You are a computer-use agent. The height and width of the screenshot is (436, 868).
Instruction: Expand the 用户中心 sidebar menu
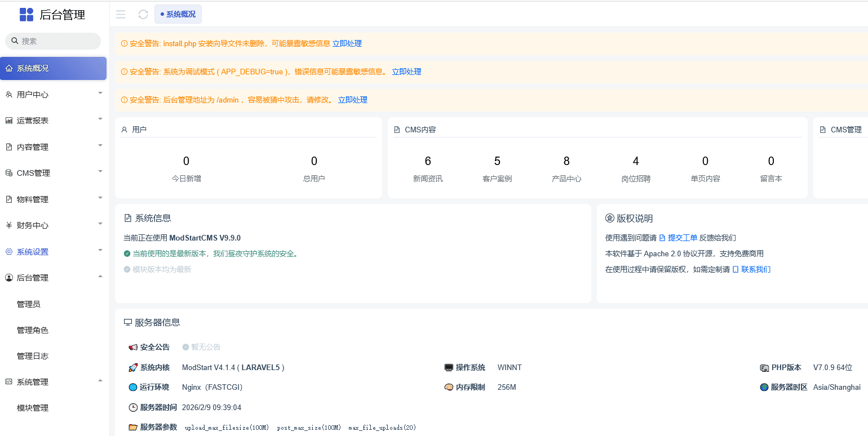tap(53, 95)
